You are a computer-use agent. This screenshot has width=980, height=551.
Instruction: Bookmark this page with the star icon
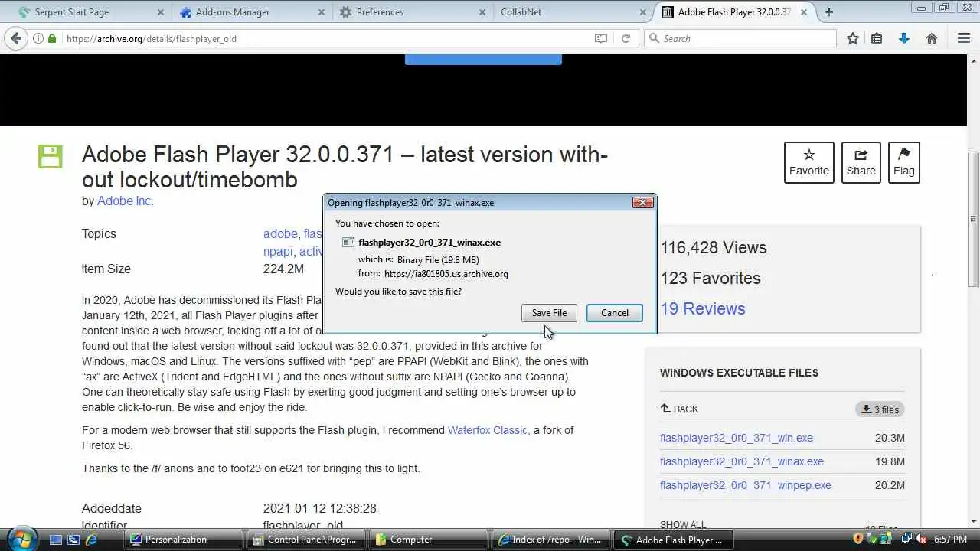coord(852,38)
